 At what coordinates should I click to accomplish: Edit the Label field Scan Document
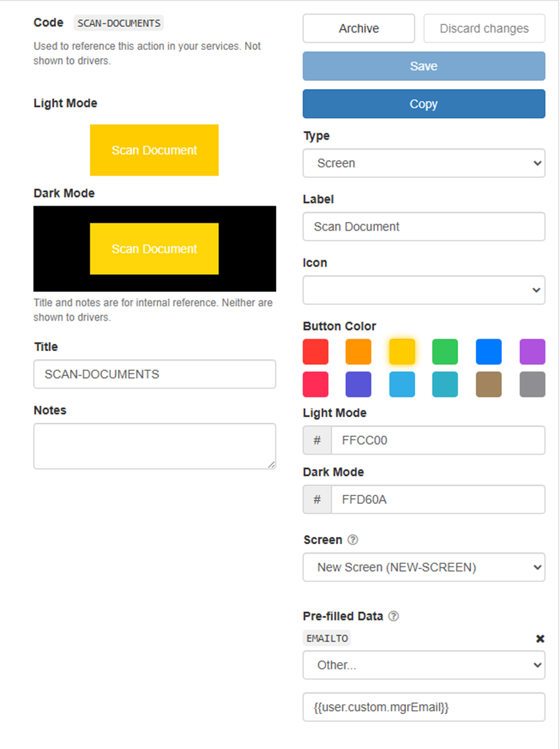424,227
